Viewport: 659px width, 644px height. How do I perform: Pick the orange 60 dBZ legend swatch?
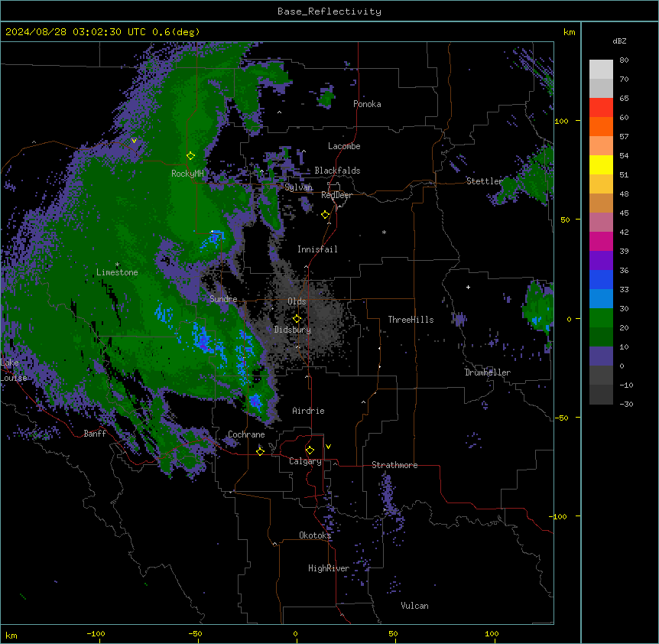point(601,126)
